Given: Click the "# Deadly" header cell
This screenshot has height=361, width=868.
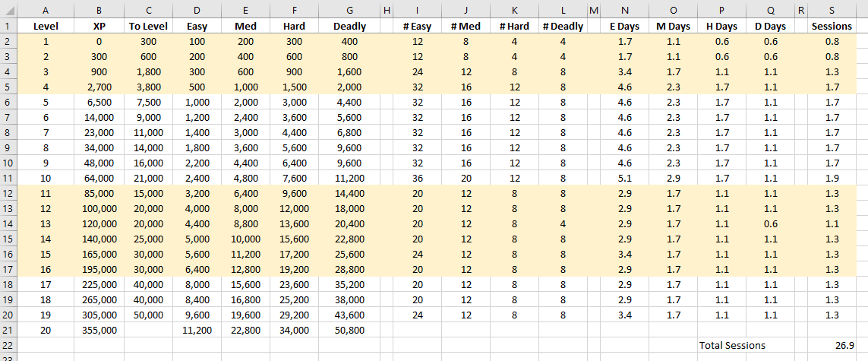Looking at the screenshot, I should (563, 26).
